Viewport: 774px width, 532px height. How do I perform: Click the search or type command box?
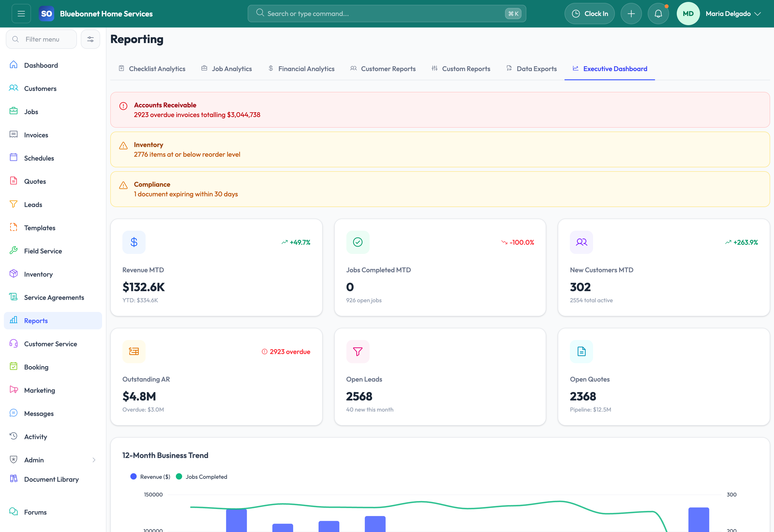tap(387, 14)
